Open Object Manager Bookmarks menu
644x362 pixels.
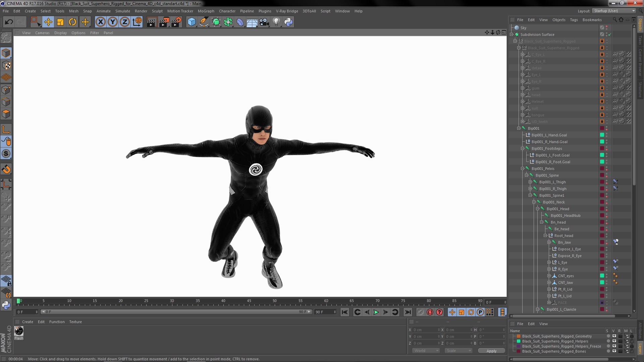pyautogui.click(x=592, y=20)
